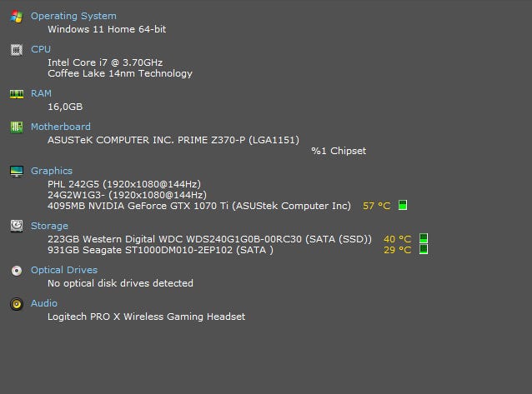Click the Windows logo Operating System icon
532x394 pixels.
pos(17,17)
